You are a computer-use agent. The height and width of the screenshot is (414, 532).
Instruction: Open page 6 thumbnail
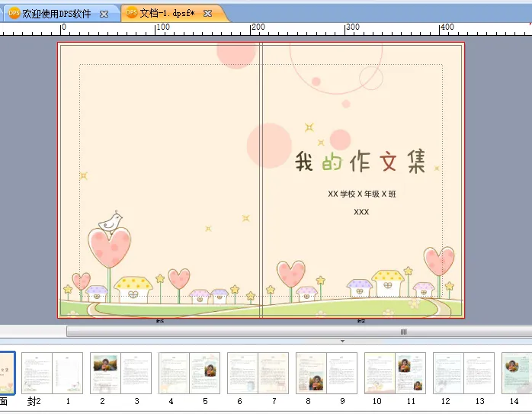coord(242,373)
